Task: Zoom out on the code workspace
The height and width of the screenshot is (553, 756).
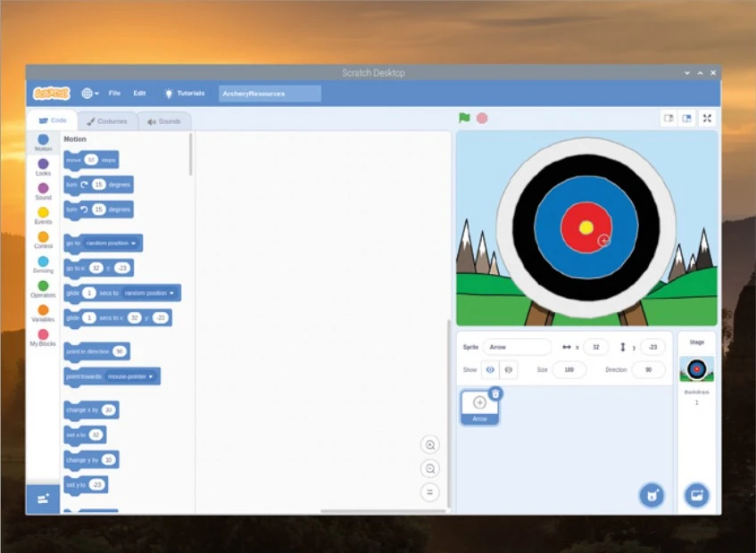Action: 430,468
